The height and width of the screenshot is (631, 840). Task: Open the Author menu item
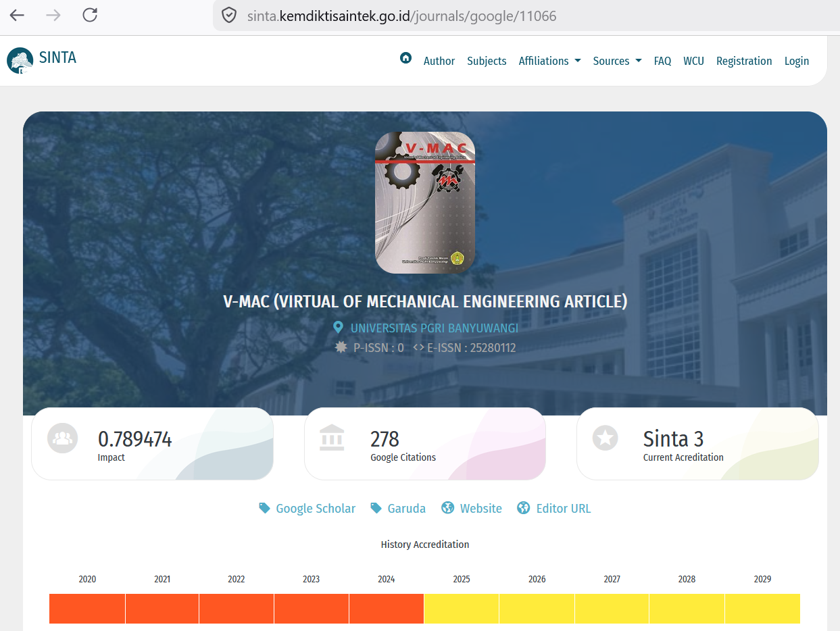pyautogui.click(x=439, y=61)
